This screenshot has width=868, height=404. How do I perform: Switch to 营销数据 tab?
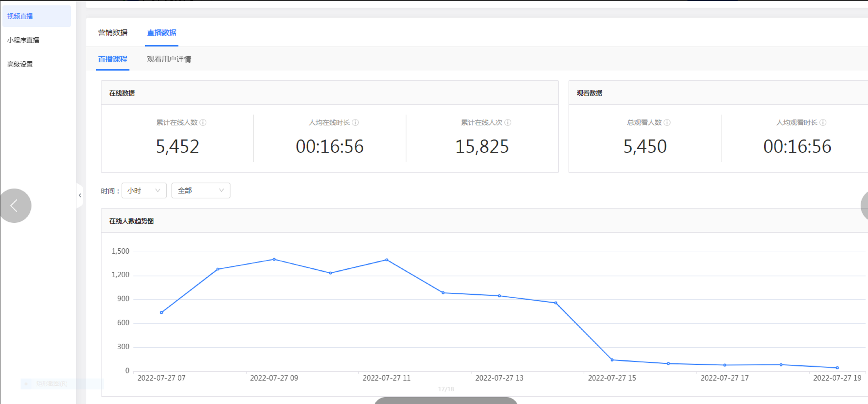pyautogui.click(x=113, y=33)
